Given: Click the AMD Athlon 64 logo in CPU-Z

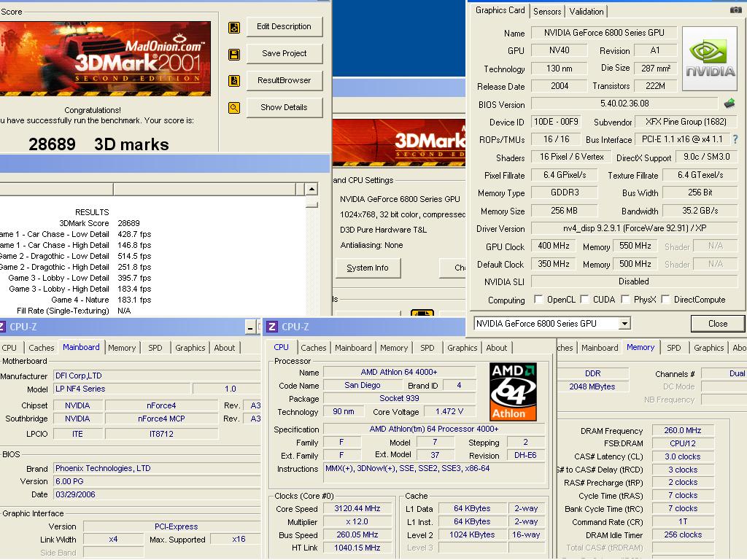Looking at the screenshot, I should coord(513,392).
